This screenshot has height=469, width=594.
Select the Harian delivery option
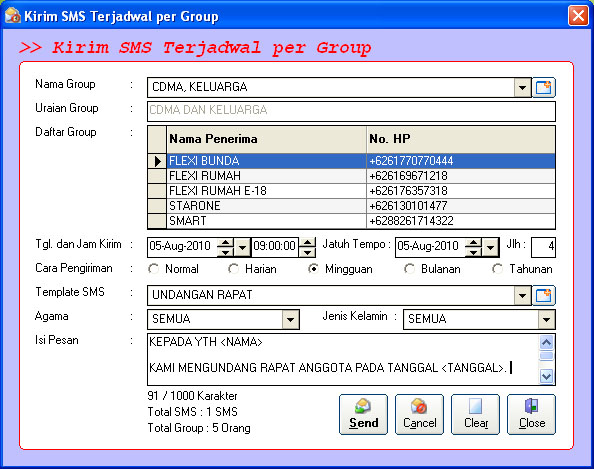click(x=233, y=269)
